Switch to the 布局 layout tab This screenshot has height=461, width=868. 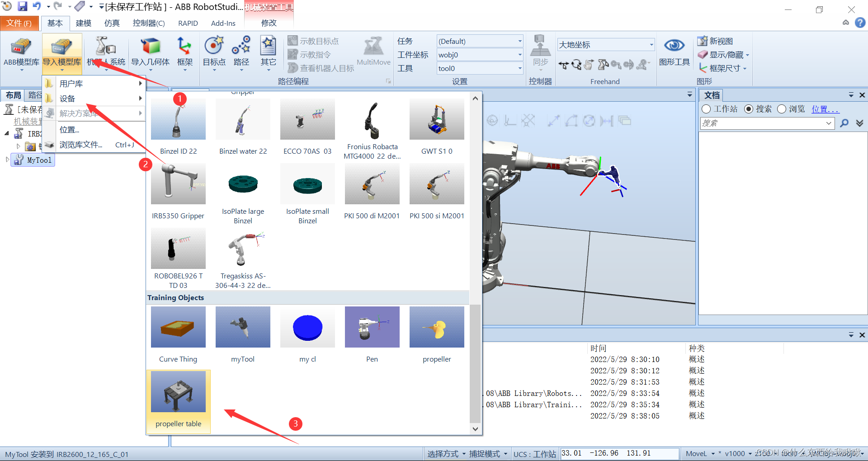13,95
